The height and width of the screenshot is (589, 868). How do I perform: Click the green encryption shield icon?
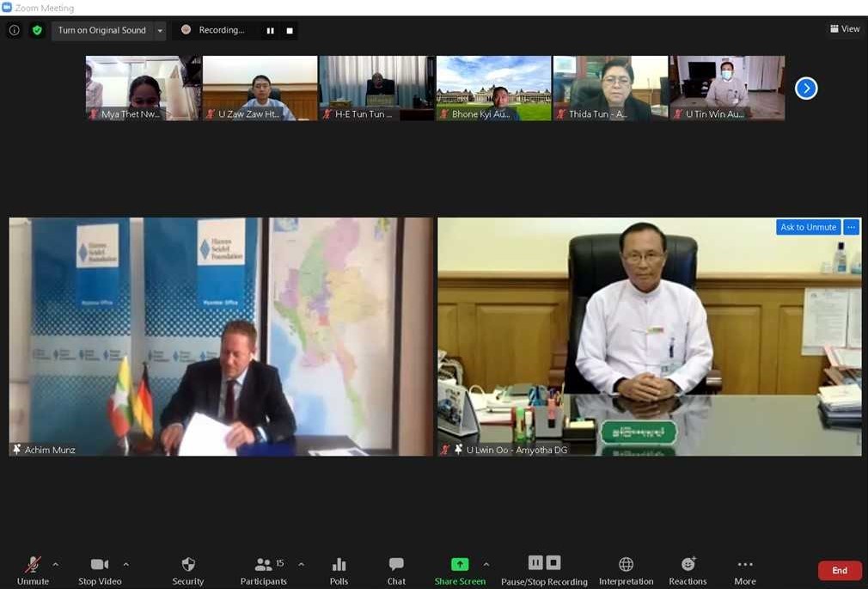pos(37,30)
